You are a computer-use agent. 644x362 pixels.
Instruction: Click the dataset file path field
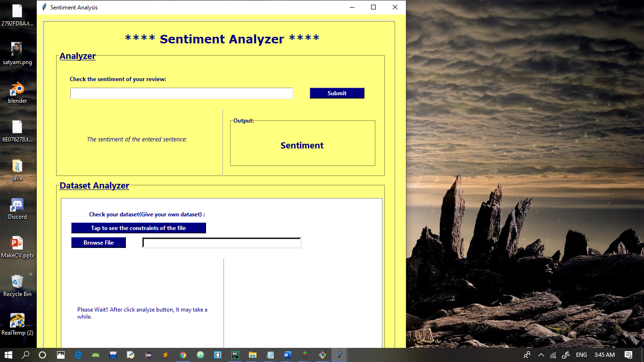pyautogui.click(x=222, y=243)
